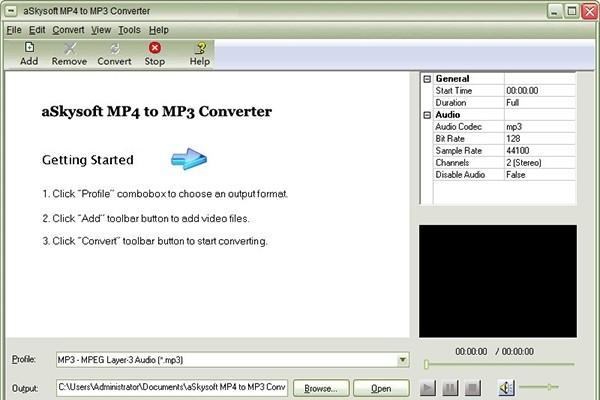Maximize the converter window
The width and height of the screenshot is (600, 400).
tap(572, 11)
